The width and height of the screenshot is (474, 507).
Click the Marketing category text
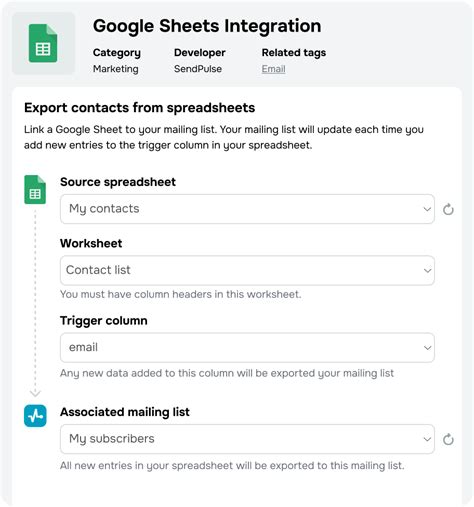[116, 69]
